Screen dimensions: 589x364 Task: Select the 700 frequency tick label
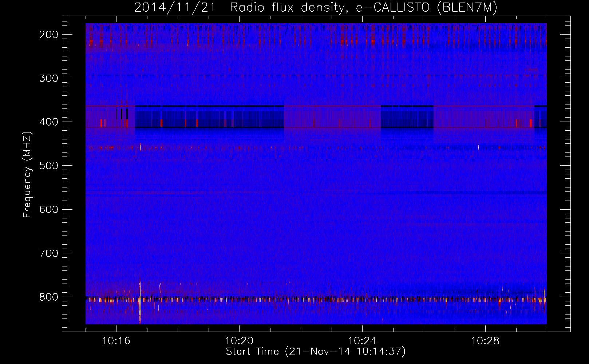click(x=49, y=253)
